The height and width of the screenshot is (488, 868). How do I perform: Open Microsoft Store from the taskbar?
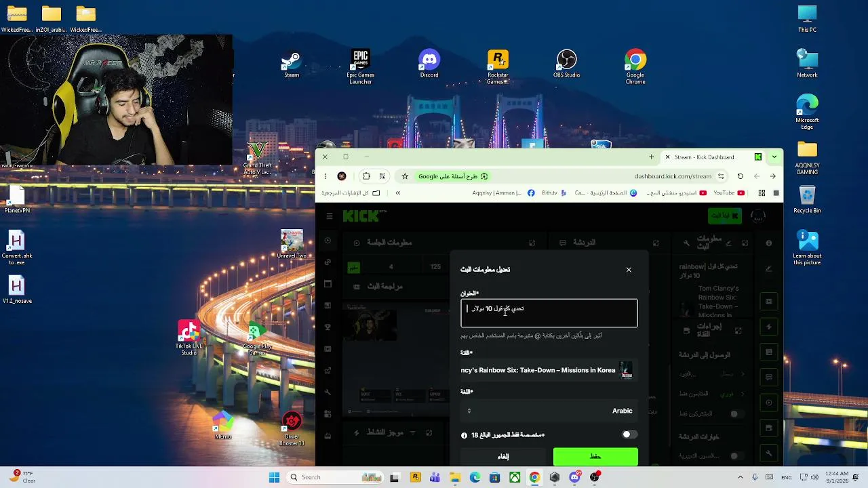point(495,477)
